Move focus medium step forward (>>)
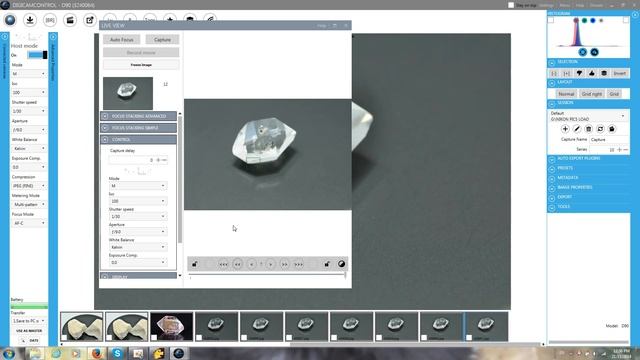This screenshot has height=360, width=640. (284, 264)
